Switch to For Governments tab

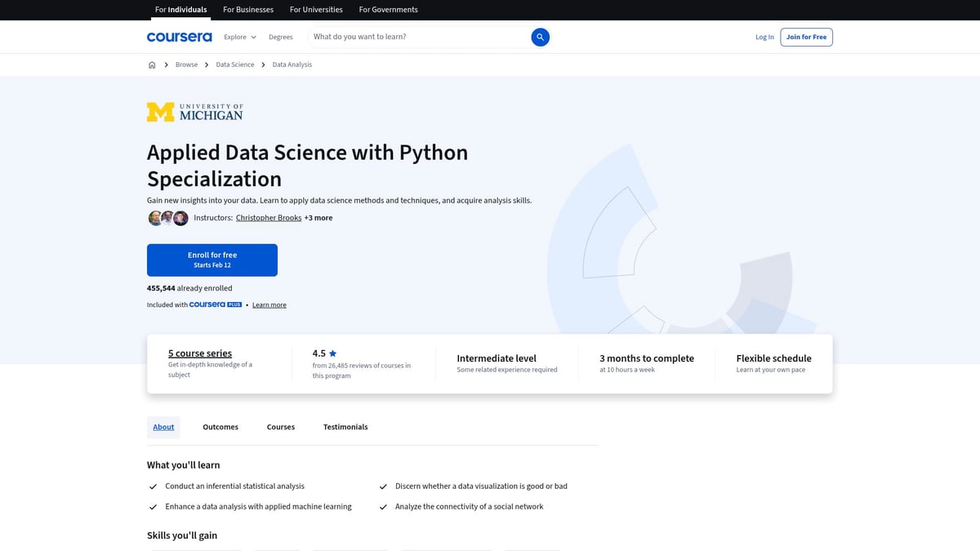(388, 10)
